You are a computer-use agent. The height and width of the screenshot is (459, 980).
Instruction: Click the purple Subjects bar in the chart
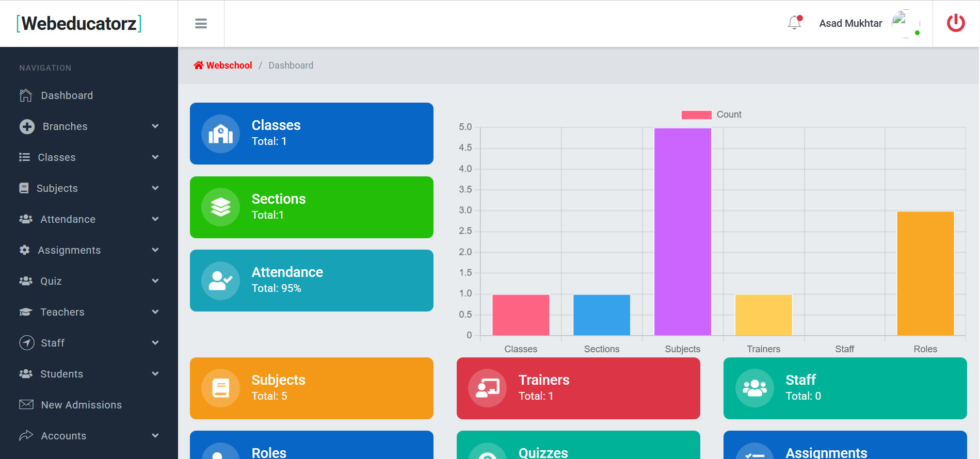682,232
